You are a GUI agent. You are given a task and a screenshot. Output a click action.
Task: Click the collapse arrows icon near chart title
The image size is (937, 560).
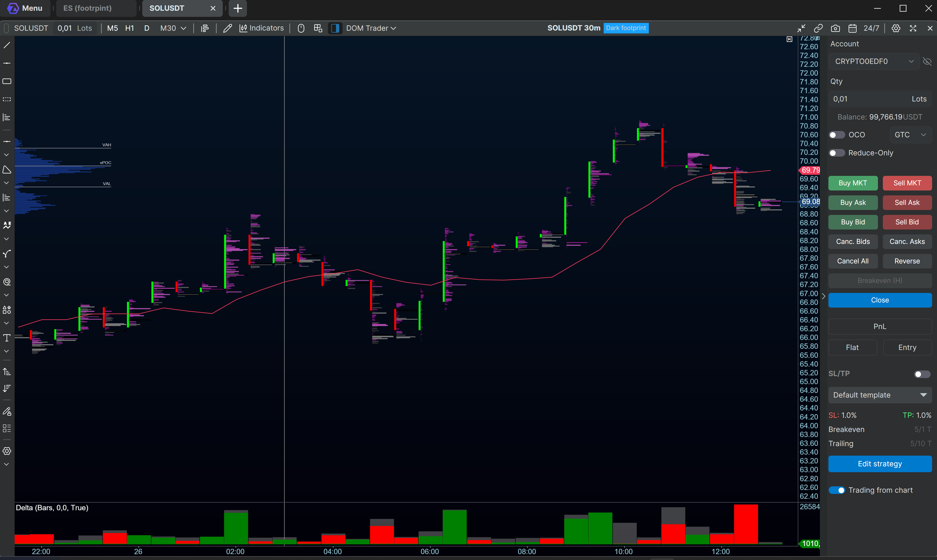coord(801,28)
